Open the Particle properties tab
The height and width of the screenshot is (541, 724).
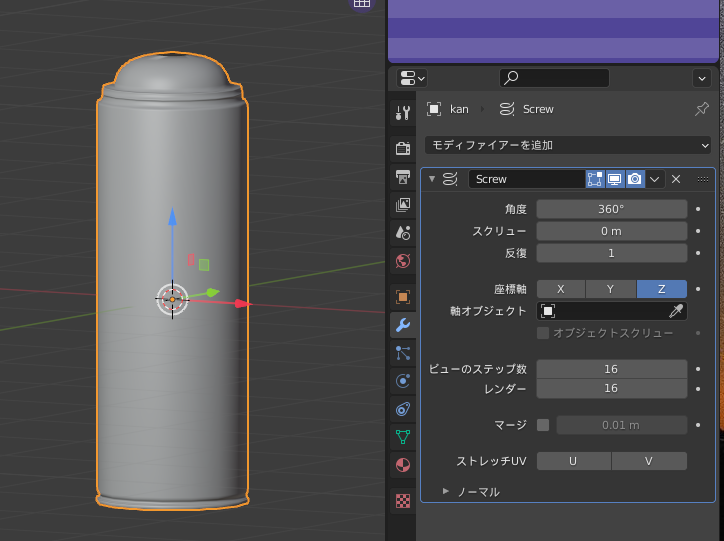click(403, 353)
